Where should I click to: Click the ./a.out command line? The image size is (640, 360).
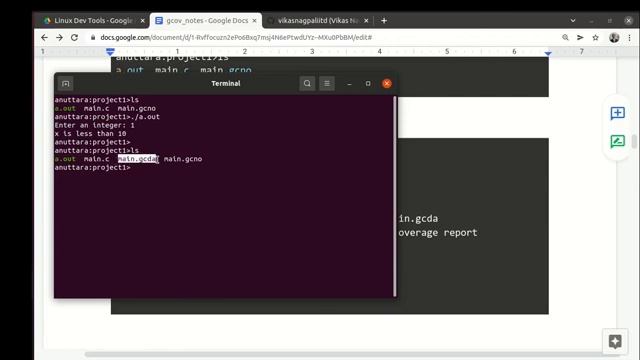coord(107,117)
